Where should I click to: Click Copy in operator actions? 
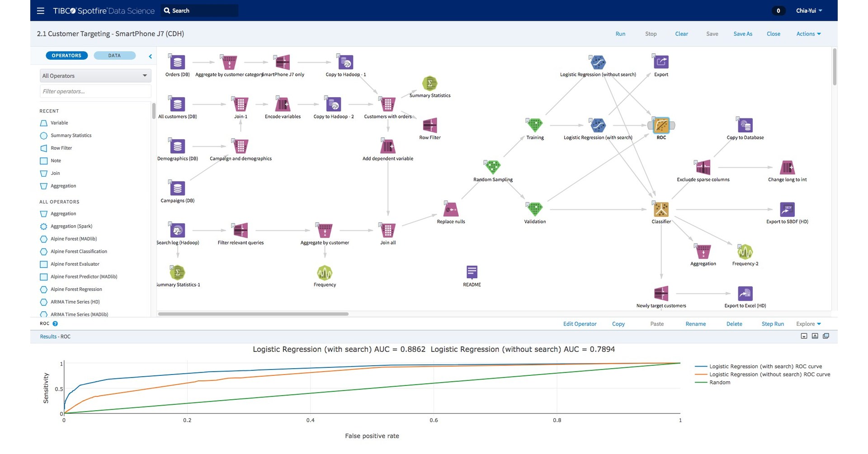[x=618, y=324]
